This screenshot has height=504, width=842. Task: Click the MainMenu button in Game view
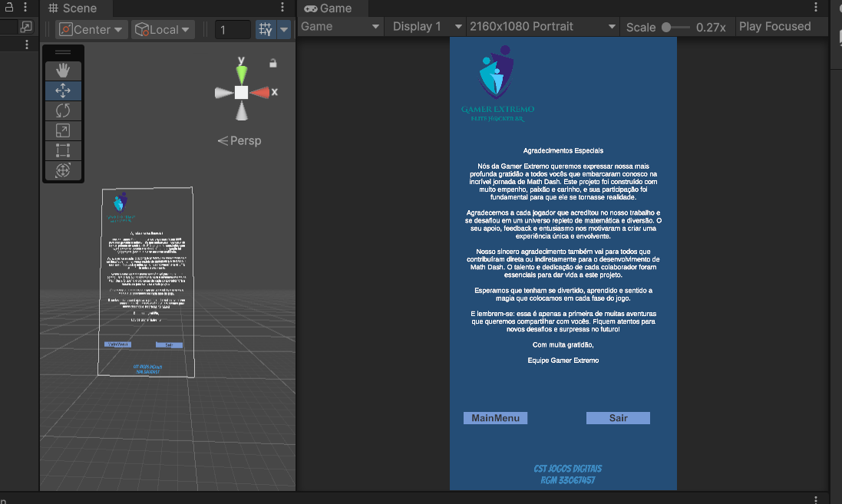point(495,418)
